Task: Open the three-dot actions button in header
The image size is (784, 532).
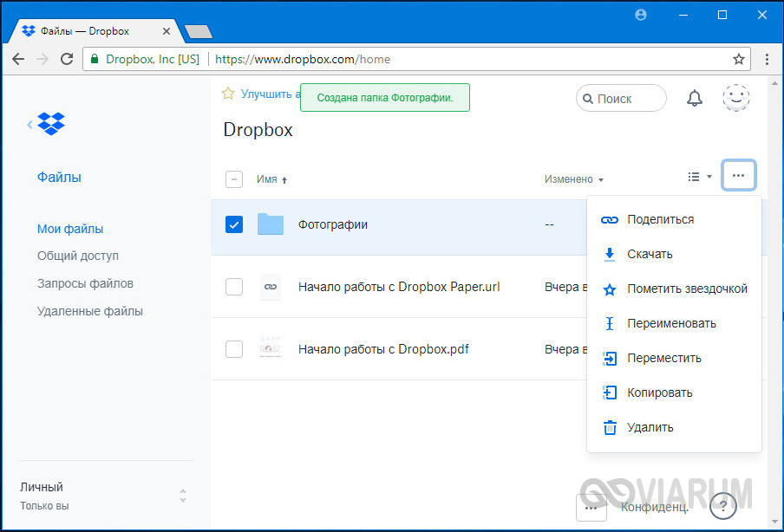Action: click(x=738, y=175)
